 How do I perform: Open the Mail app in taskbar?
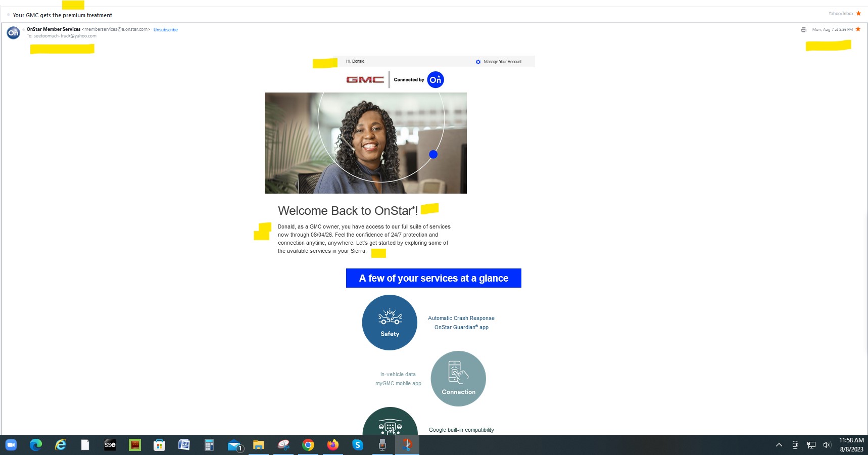[x=234, y=445]
